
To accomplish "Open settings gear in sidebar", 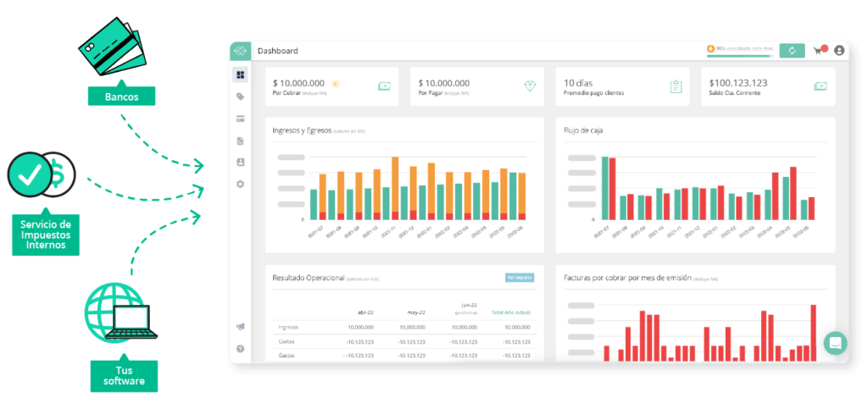I will click(241, 184).
